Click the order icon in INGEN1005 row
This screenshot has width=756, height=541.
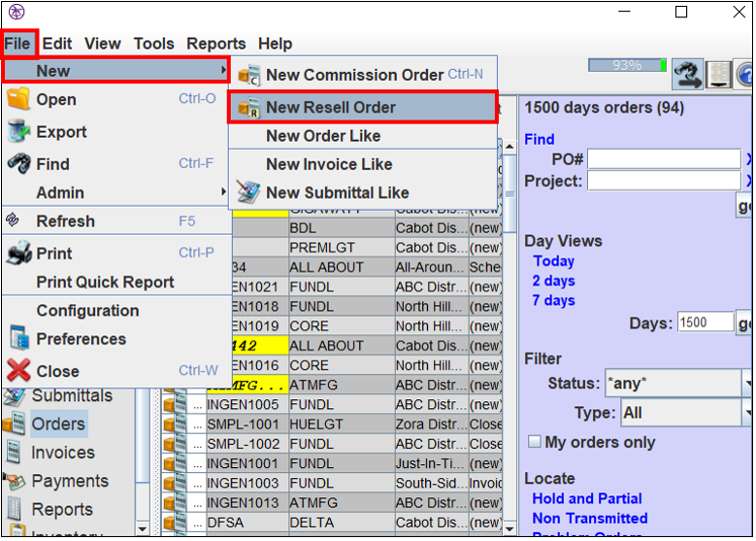pyautogui.click(x=175, y=404)
